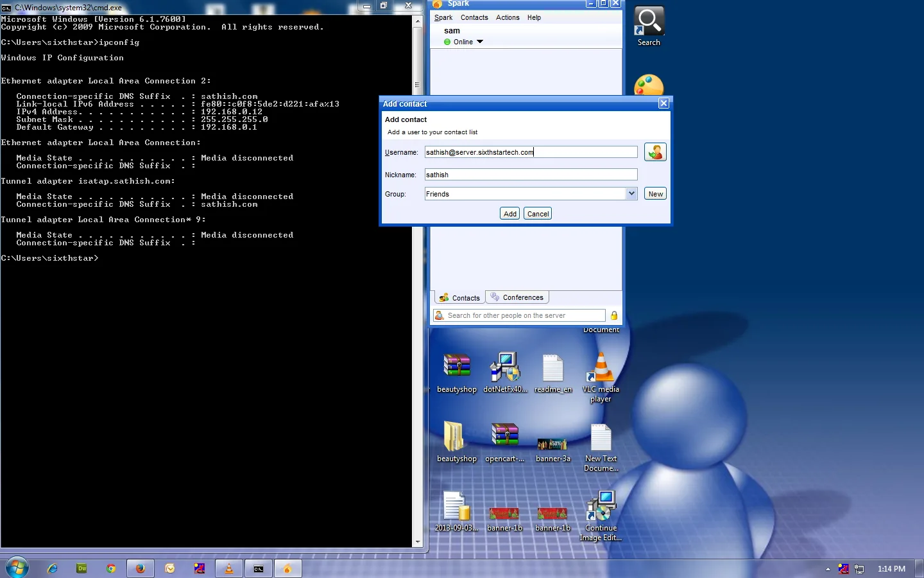Click the cmd scrollbar up arrow
The image size is (924, 578).
click(417, 20)
